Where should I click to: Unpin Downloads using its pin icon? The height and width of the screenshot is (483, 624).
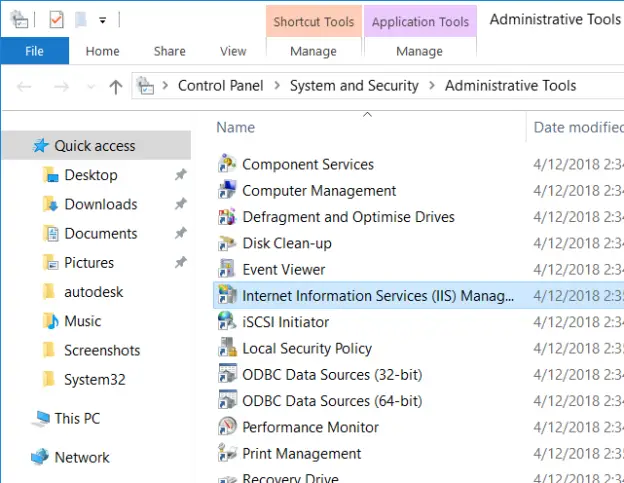point(181,204)
